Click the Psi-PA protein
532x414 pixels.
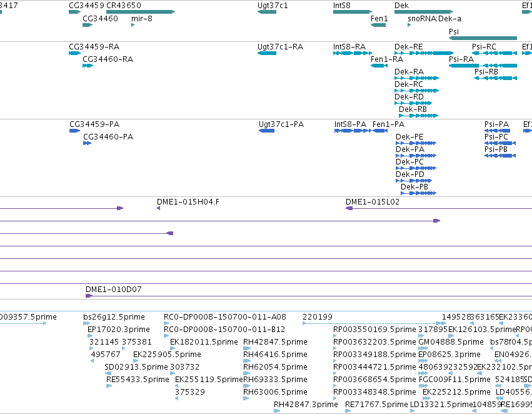497,131
